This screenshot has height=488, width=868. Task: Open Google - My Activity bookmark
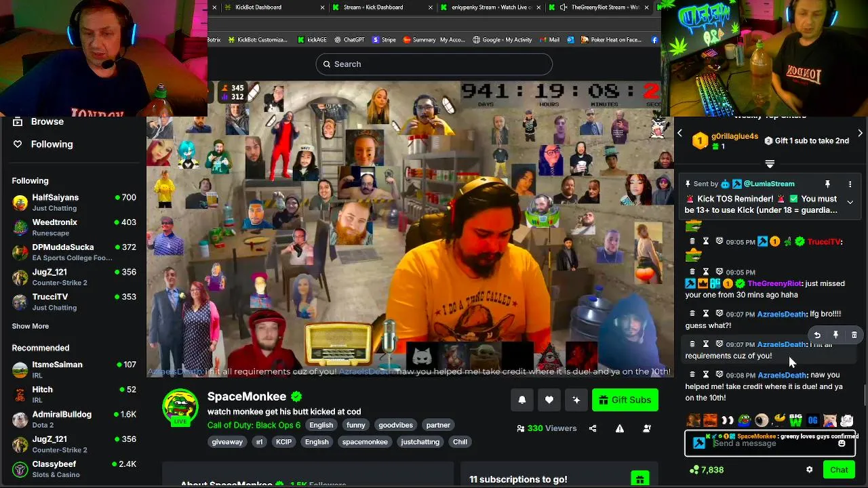point(502,40)
